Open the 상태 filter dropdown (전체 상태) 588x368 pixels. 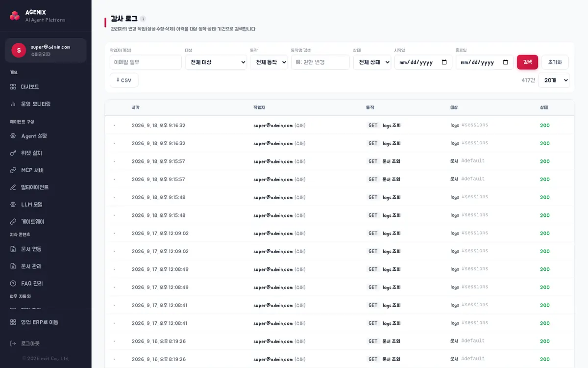click(x=372, y=62)
